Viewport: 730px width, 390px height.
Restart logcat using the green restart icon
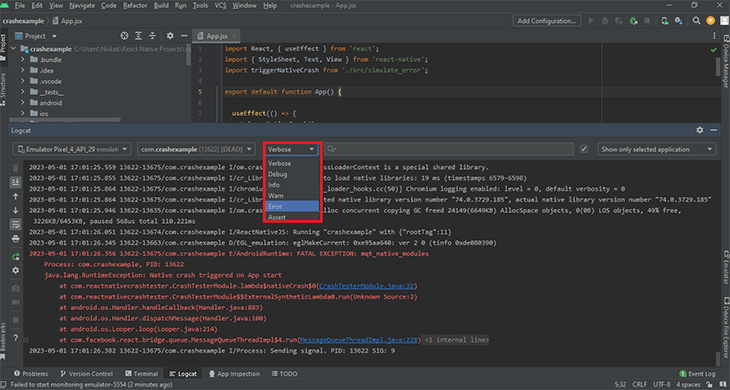pos(16,256)
